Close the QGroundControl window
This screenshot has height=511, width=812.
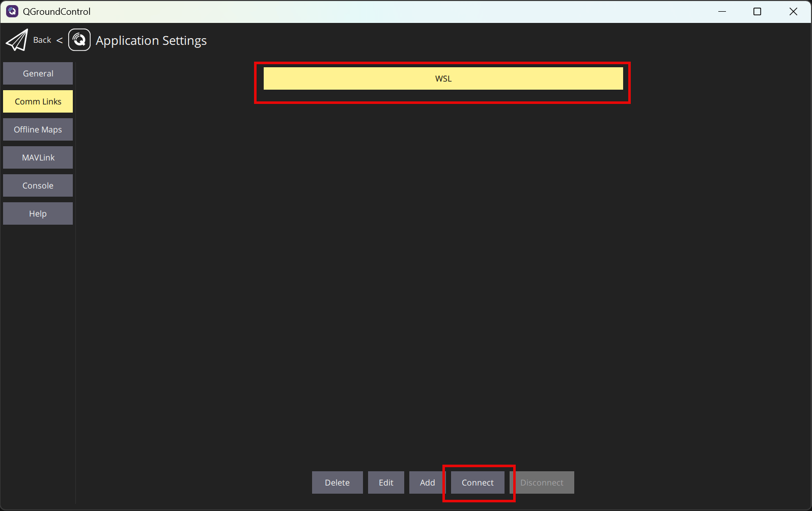click(793, 11)
